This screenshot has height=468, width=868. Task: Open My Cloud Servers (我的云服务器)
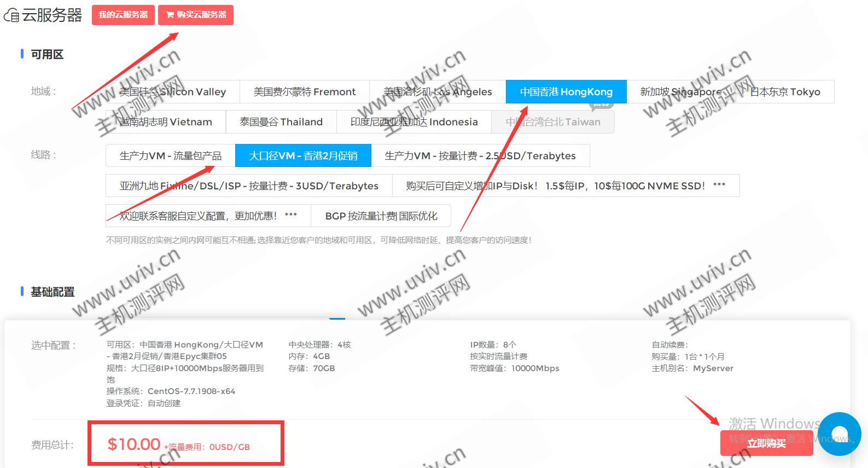click(123, 15)
